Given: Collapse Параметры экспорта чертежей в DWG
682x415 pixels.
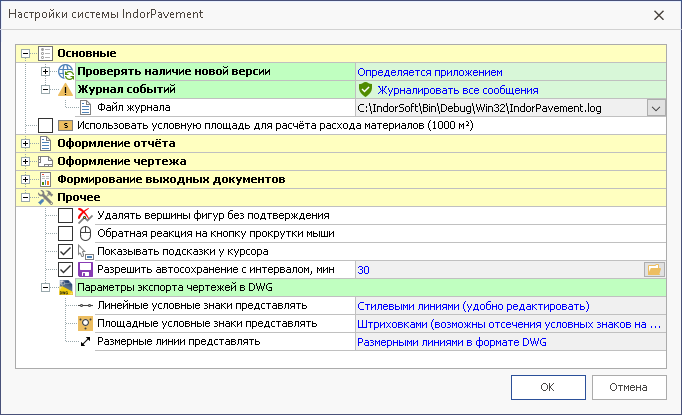Looking at the screenshot, I should tap(45, 288).
